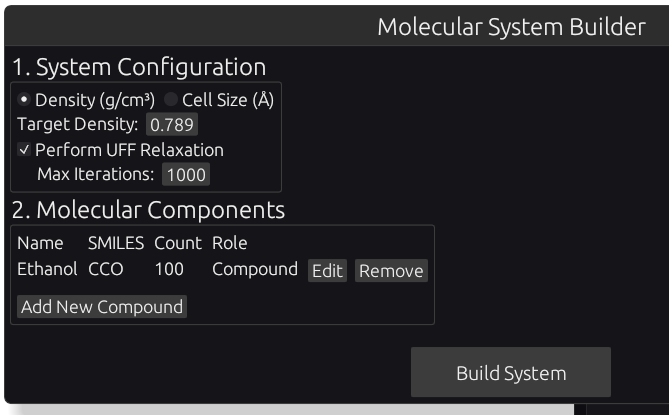
Task: Click the System Configuration section heading
Action: click(x=139, y=67)
